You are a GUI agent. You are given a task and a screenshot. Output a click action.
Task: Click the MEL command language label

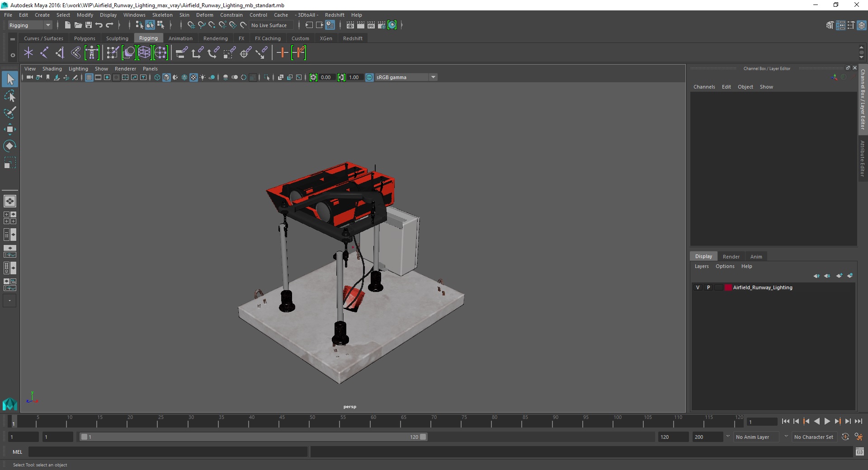(17, 452)
